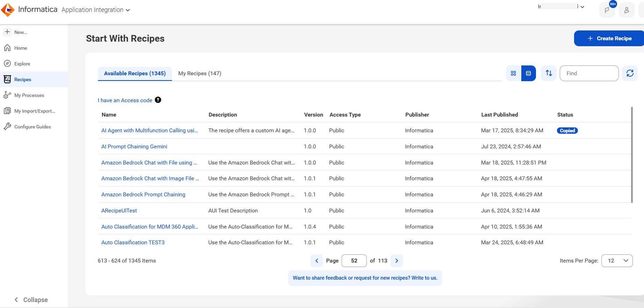Open the ARecipeUITest recipe
This screenshot has height=308, width=644.
click(x=119, y=211)
